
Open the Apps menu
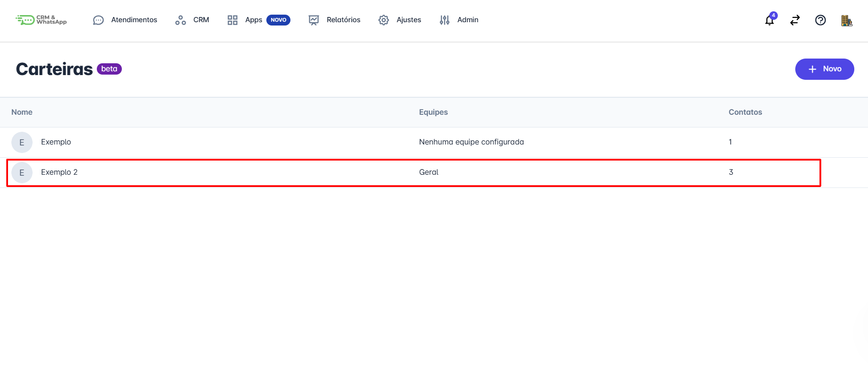(x=254, y=20)
